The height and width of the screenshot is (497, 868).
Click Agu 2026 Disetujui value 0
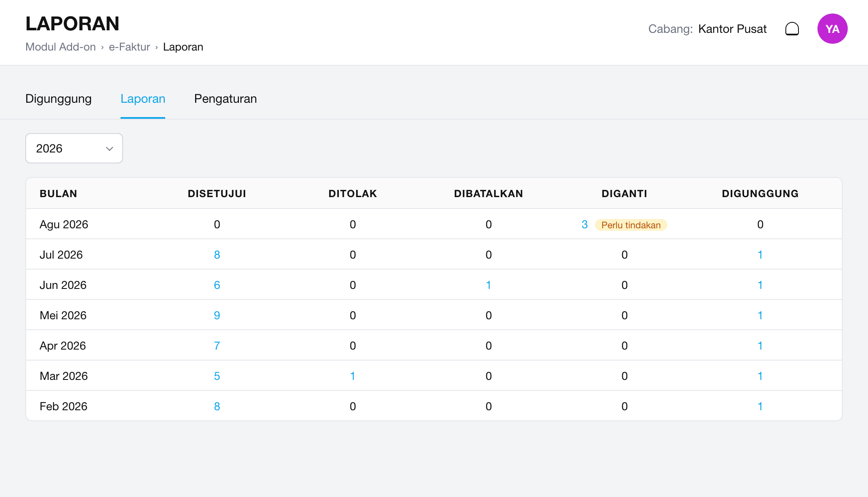coord(217,224)
